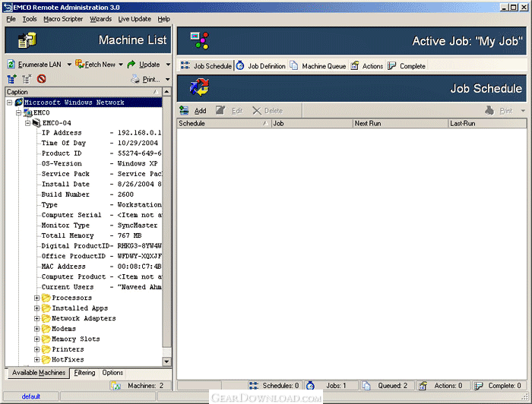Click the Queued status bar icon
Screen dimensions: 532x404
click(x=366, y=386)
